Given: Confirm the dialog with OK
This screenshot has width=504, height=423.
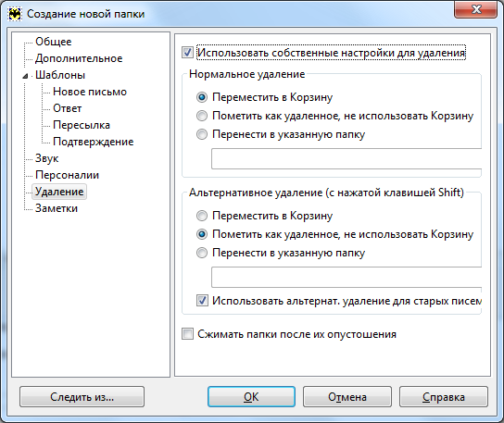Looking at the screenshot, I should tap(251, 397).
